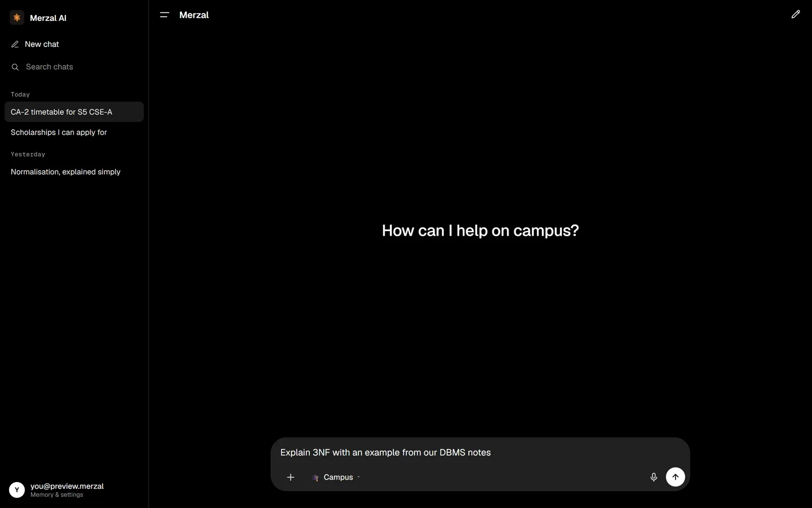Viewport: 812px width, 508px height.
Task: Click the Yesterday section label
Action: (x=28, y=154)
